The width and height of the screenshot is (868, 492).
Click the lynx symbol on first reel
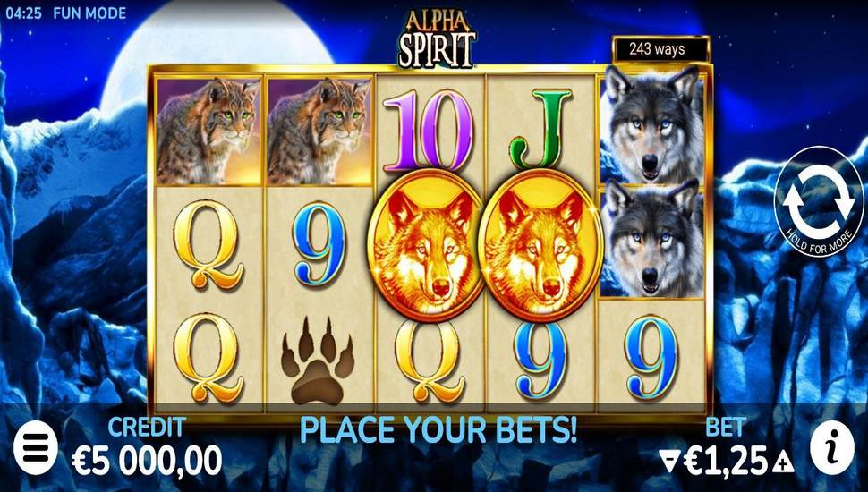(208, 131)
